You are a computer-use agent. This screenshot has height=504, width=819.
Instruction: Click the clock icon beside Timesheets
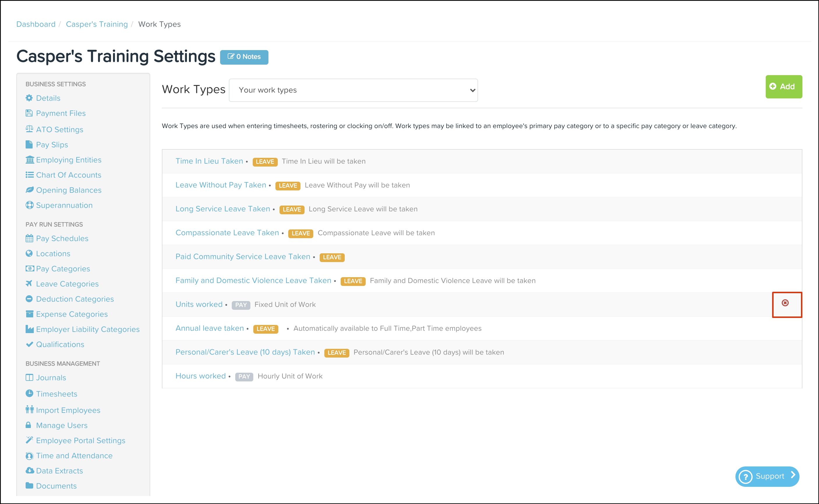tap(29, 393)
